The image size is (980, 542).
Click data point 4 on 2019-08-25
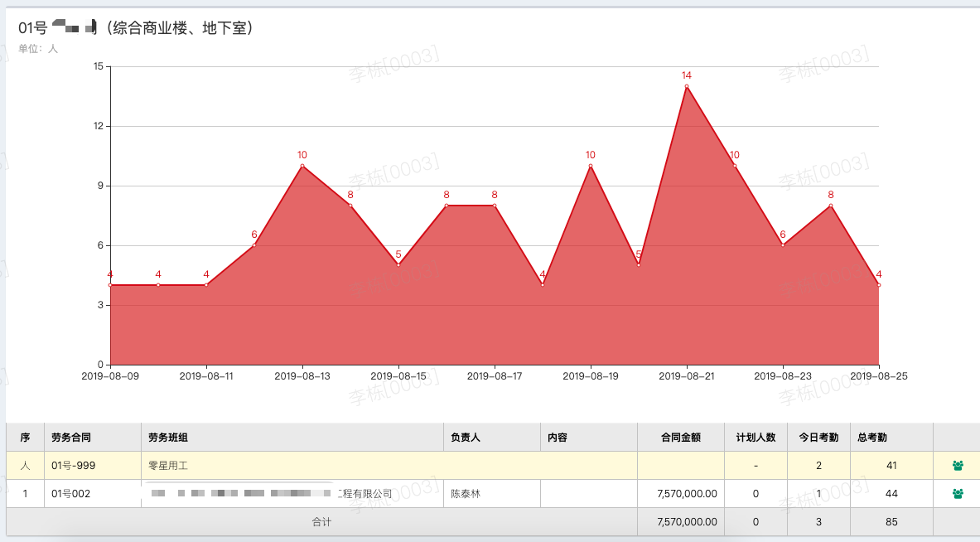[879, 285]
